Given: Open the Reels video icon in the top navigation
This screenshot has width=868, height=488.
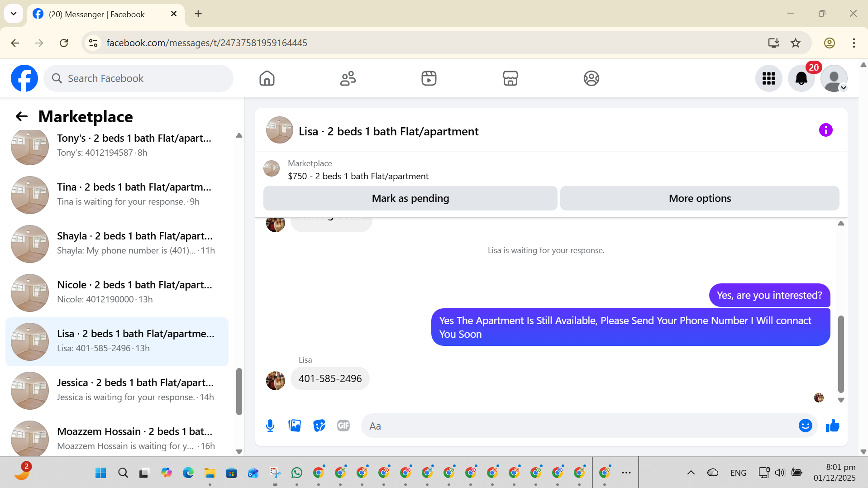Looking at the screenshot, I should tap(429, 78).
